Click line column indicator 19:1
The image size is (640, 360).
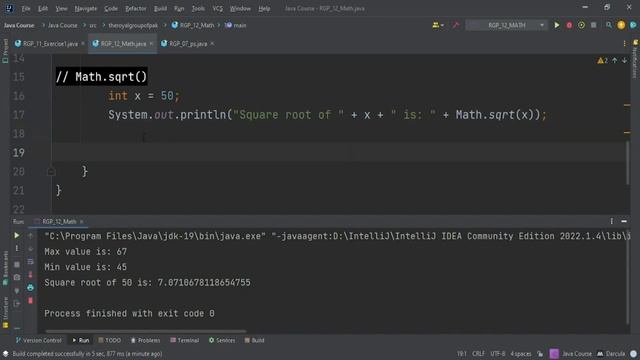pyautogui.click(x=462, y=354)
